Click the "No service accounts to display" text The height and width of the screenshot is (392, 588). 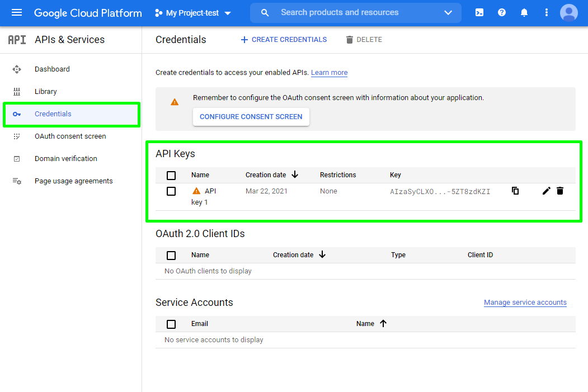coord(214,340)
